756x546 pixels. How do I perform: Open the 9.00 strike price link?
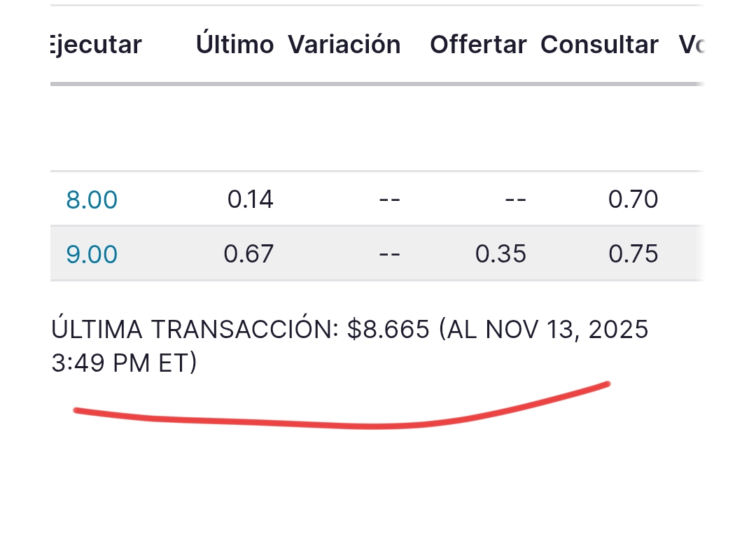tap(92, 254)
